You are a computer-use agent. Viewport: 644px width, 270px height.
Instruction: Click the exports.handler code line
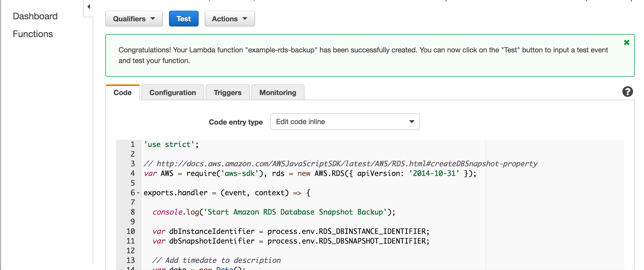(x=227, y=193)
